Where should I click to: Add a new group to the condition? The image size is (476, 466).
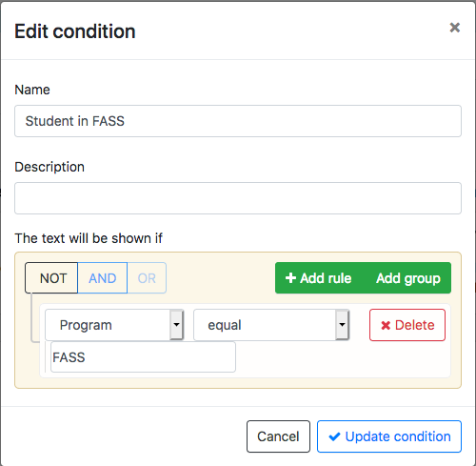pos(408,278)
